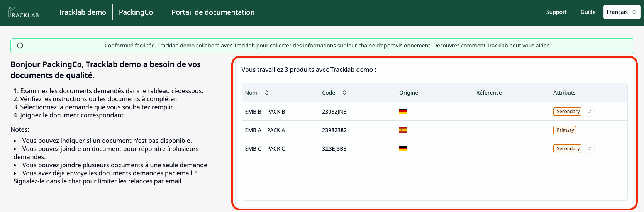Open the Français language dropdown
The height and width of the screenshot is (212, 644).
pyautogui.click(x=621, y=12)
